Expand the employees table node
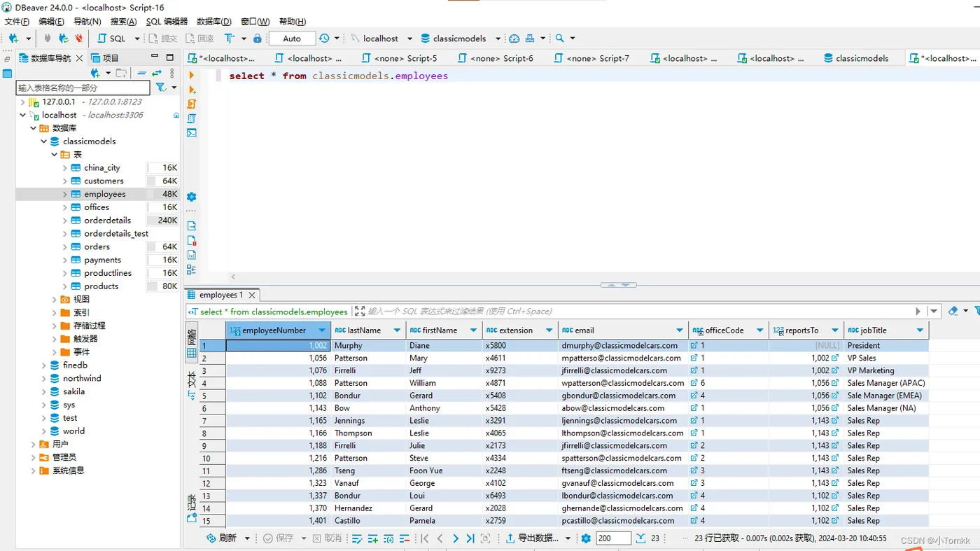980x551 pixels. click(65, 194)
